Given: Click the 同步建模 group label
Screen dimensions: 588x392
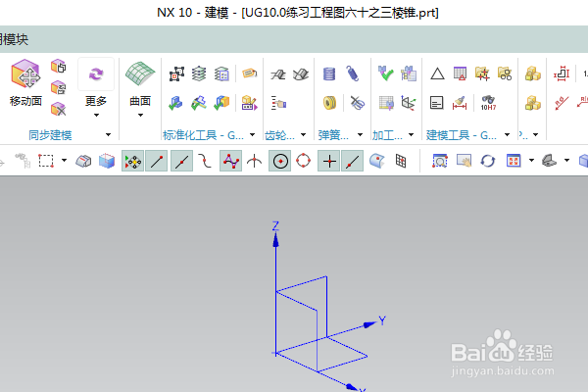Looking at the screenshot, I should pos(50,135).
